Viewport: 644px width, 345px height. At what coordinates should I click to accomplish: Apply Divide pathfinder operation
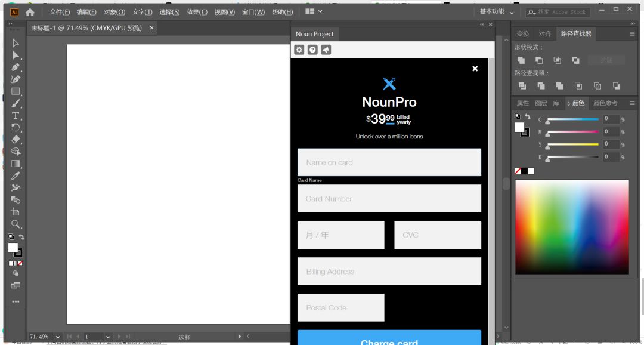tap(522, 85)
